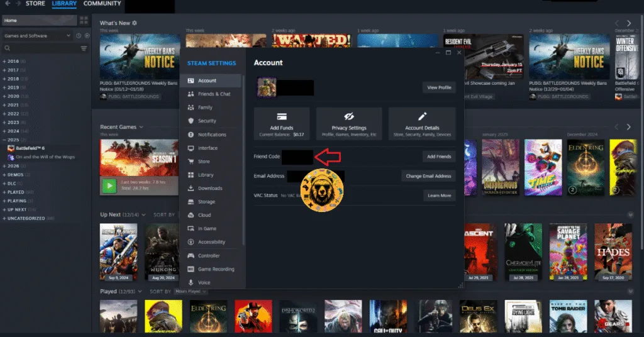Select Ori and the Will of the Wisps
Screen dimensions: 644x337
point(45,157)
